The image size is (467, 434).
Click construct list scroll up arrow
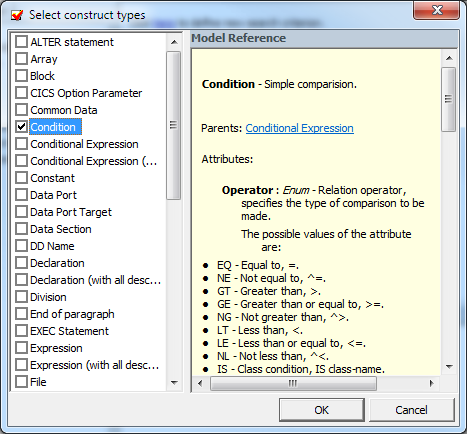tap(174, 42)
